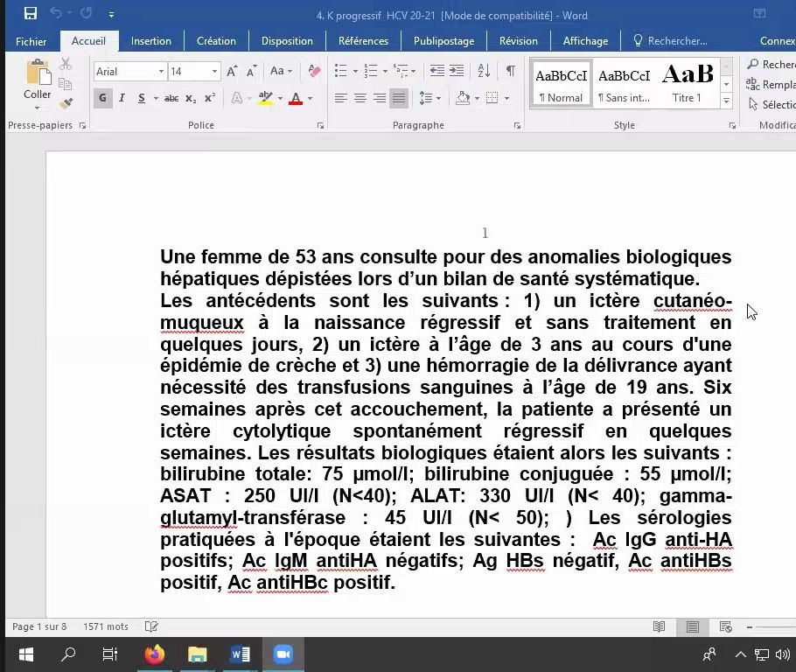The height and width of the screenshot is (672, 796).
Task: Open text effects and typography
Action: tap(236, 98)
